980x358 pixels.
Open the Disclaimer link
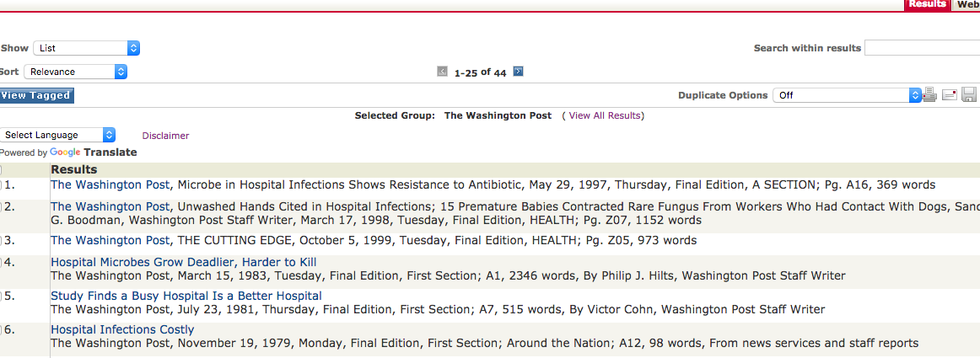(165, 136)
